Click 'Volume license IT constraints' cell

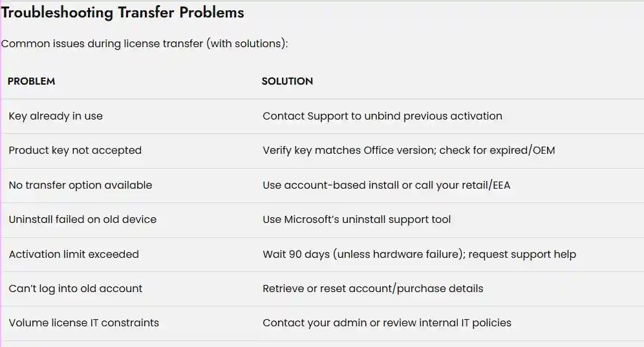click(84, 323)
